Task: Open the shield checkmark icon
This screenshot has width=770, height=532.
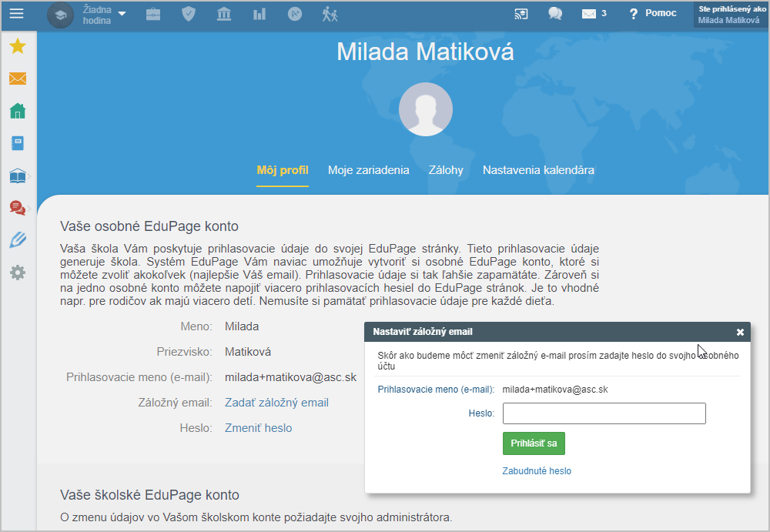Action: point(189,14)
